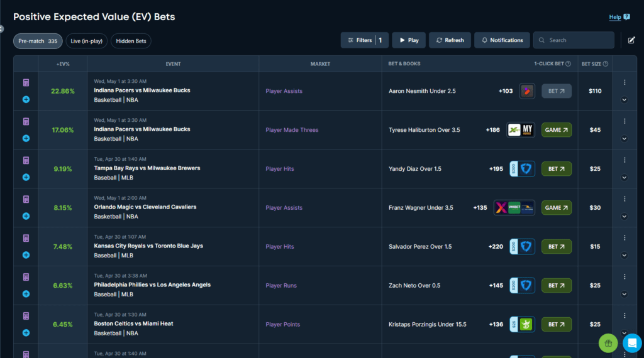
Task: Select the Pre-match 335 tab
Action: [x=38, y=41]
